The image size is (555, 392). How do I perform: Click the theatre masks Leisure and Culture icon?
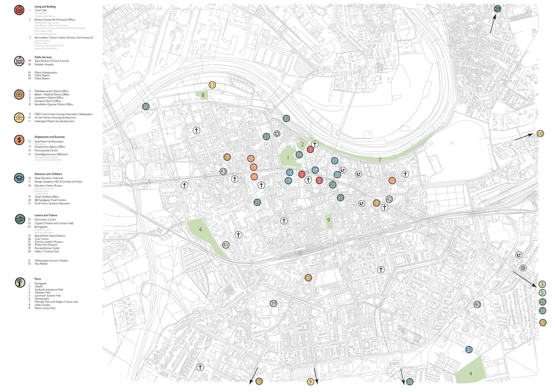20,219
